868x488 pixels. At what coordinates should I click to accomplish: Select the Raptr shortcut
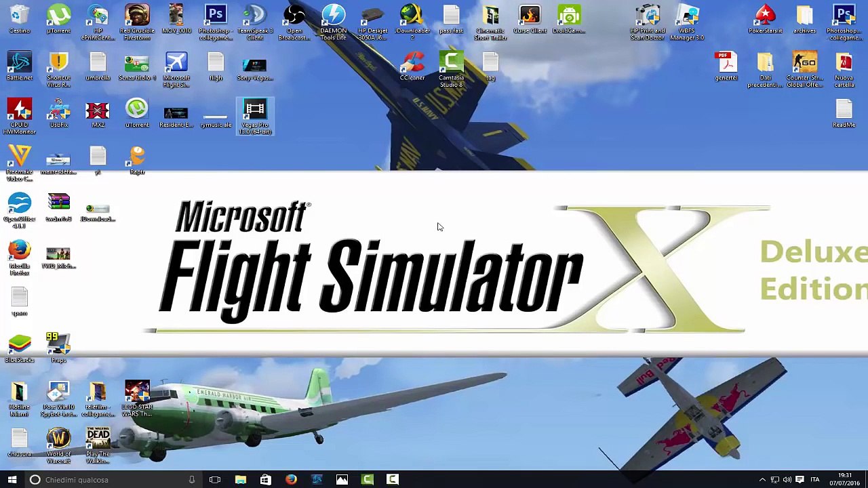pyautogui.click(x=137, y=161)
